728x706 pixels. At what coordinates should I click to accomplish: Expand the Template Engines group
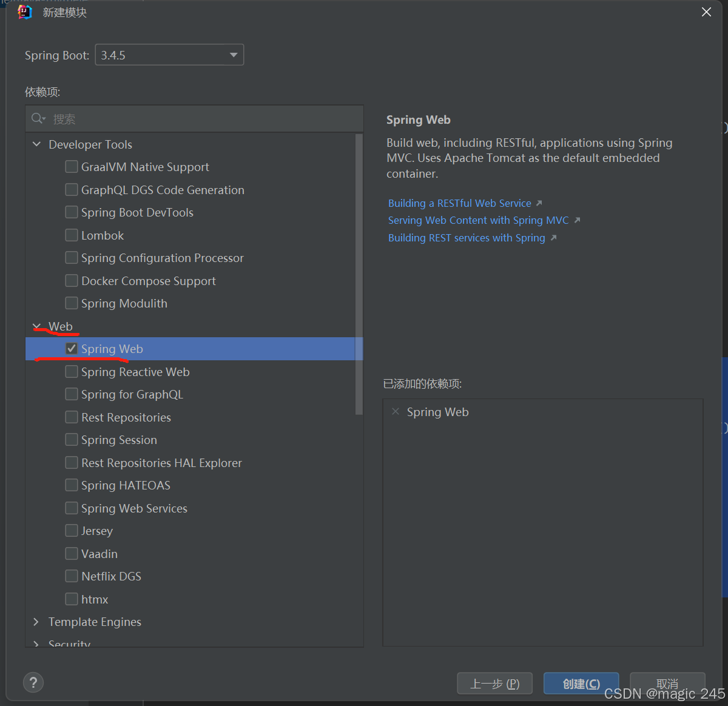36,622
